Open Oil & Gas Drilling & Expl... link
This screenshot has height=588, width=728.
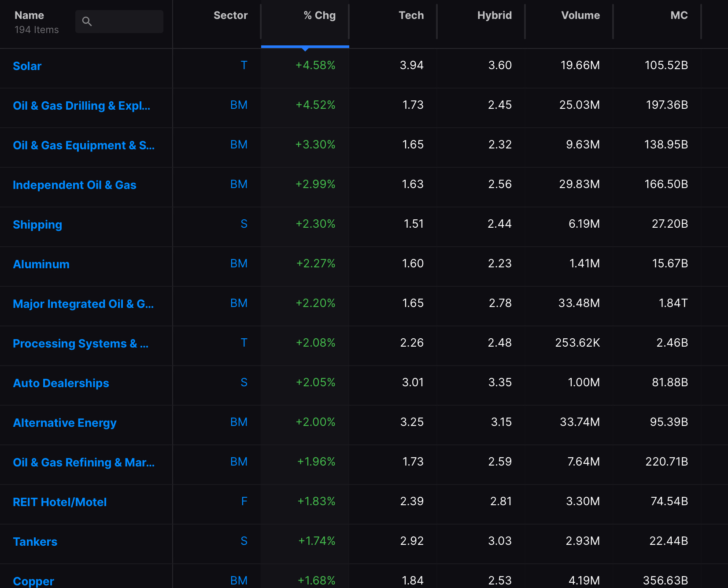coord(81,106)
